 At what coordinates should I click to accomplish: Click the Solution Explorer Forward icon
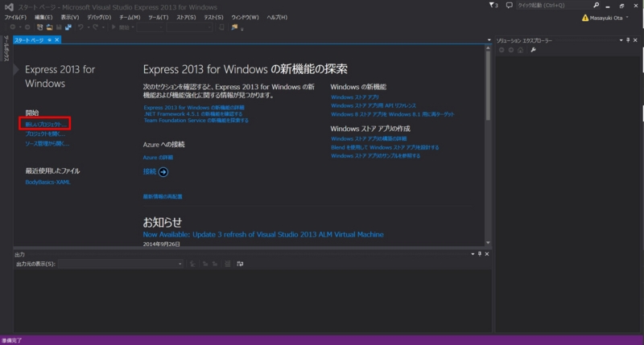pyautogui.click(x=511, y=50)
